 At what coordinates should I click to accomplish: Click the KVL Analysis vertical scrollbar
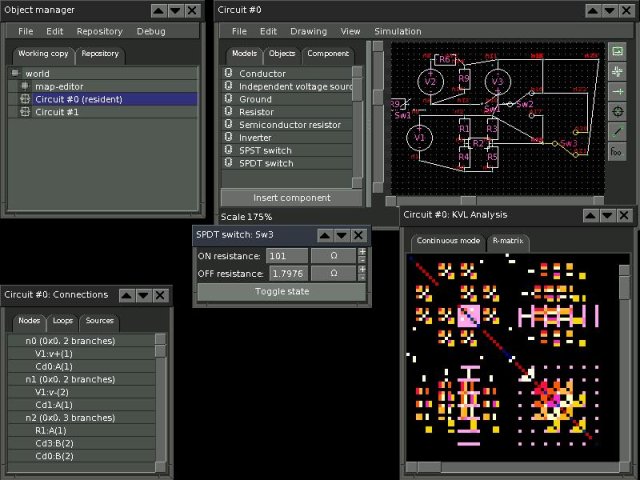point(624,363)
